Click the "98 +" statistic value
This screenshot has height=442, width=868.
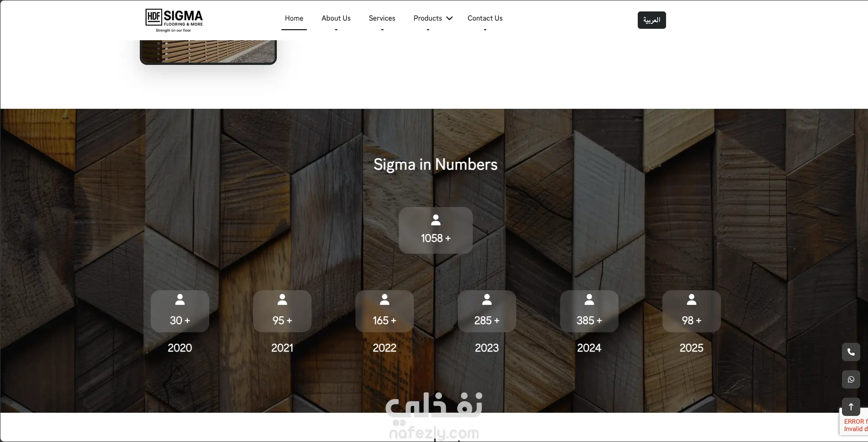pos(692,320)
